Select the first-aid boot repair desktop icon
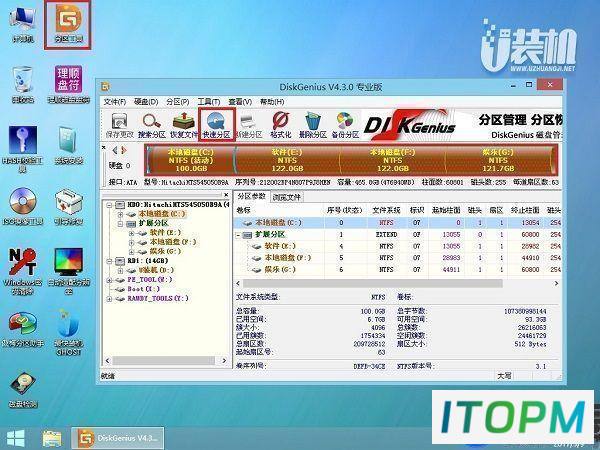 click(x=68, y=206)
